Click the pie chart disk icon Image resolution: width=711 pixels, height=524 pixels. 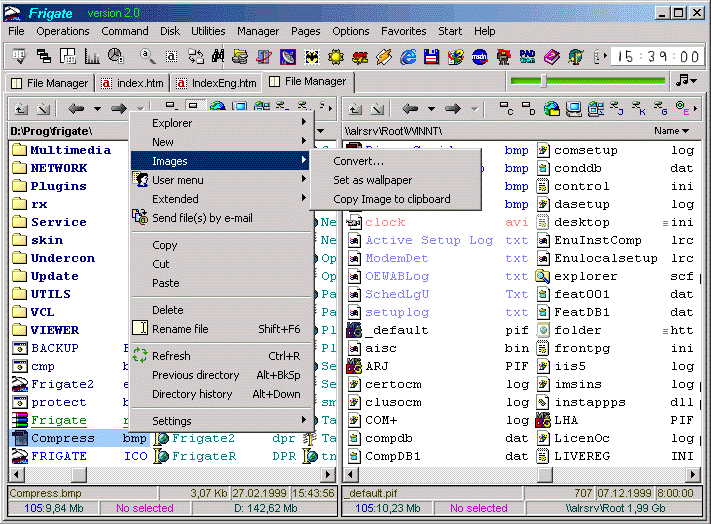point(116,56)
